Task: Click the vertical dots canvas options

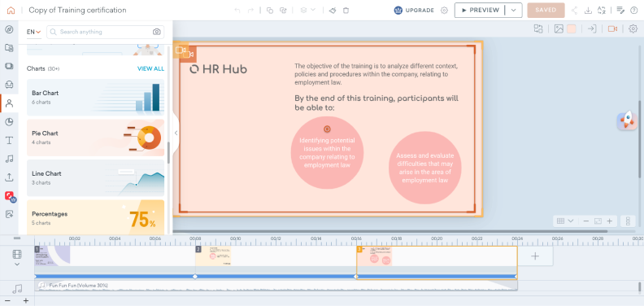Action: point(628,221)
